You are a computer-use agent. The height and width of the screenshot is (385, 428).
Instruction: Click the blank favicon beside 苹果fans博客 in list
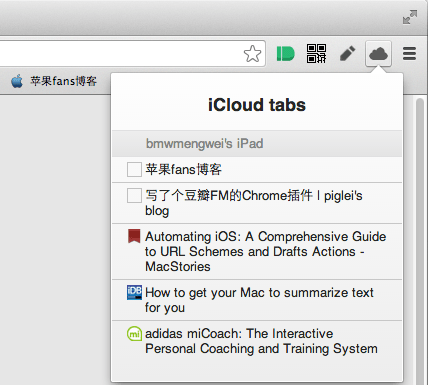(134, 169)
